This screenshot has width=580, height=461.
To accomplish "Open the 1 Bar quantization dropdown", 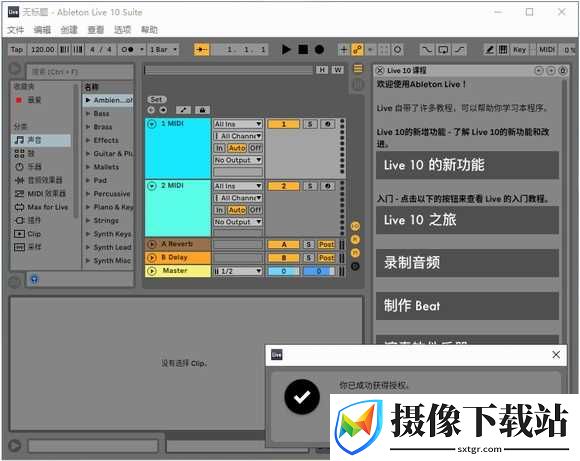I will click(163, 49).
